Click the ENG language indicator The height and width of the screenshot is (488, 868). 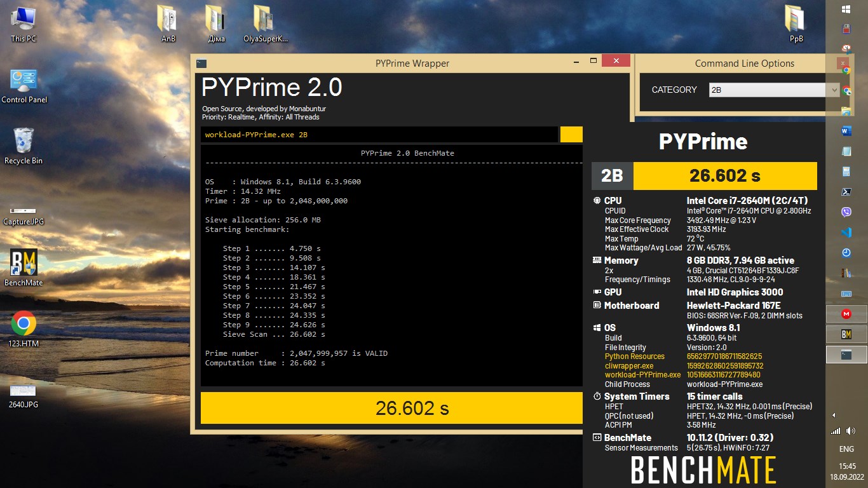846,449
